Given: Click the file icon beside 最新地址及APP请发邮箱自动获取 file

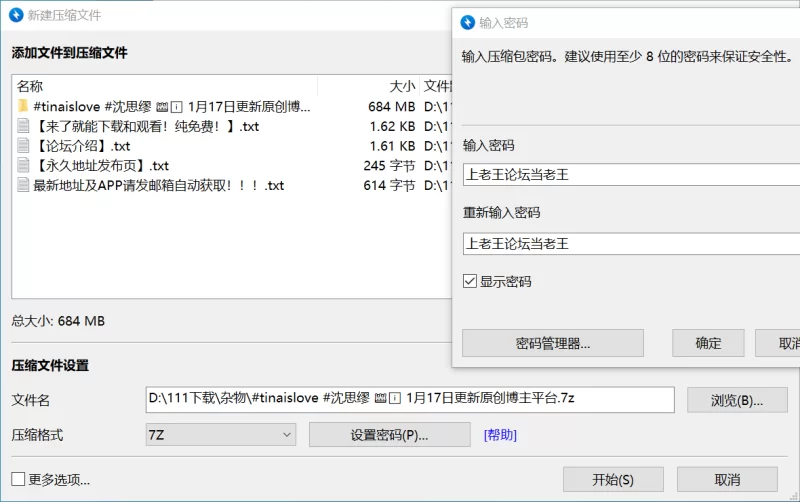Looking at the screenshot, I should tap(23, 185).
